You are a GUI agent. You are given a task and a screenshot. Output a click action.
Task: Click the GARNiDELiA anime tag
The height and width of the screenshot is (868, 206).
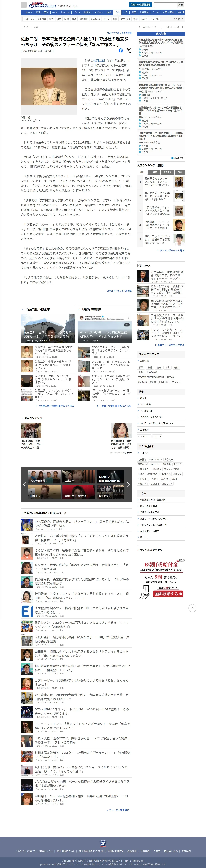pos(155,460)
